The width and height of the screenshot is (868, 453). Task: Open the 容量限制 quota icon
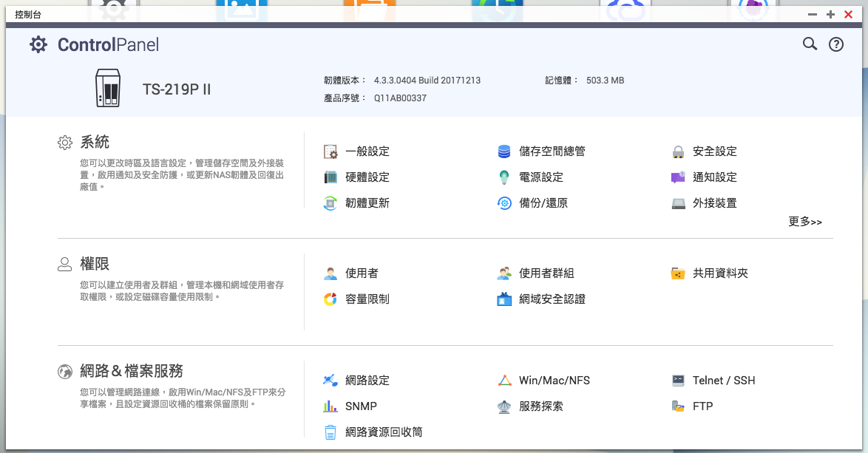pos(330,299)
